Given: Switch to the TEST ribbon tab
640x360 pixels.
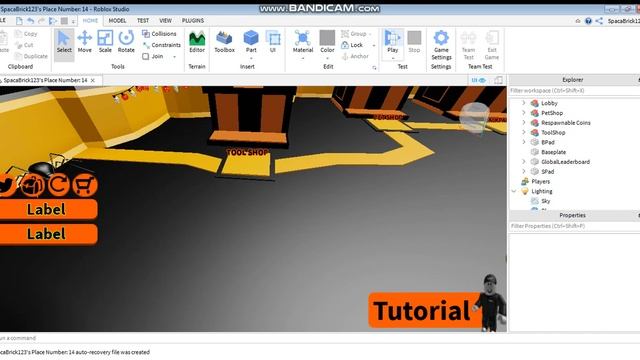Looking at the screenshot, I should click(x=143, y=20).
